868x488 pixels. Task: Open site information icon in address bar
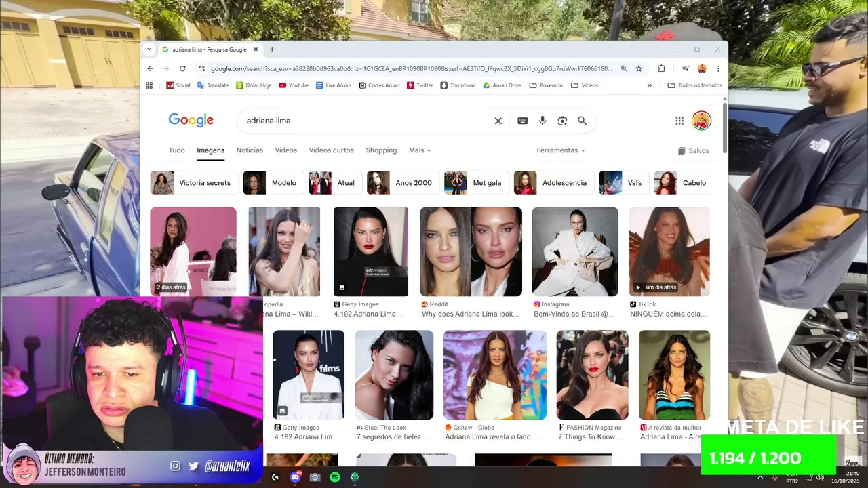(x=201, y=68)
